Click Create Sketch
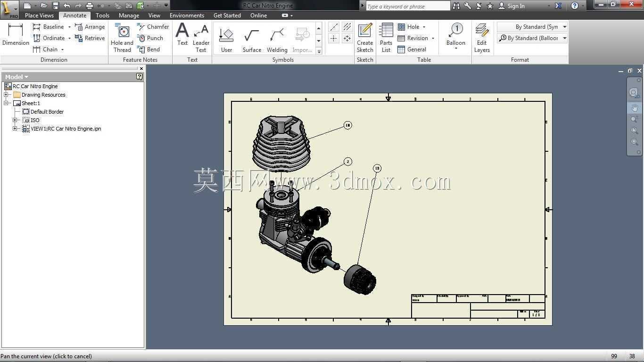 point(365,38)
